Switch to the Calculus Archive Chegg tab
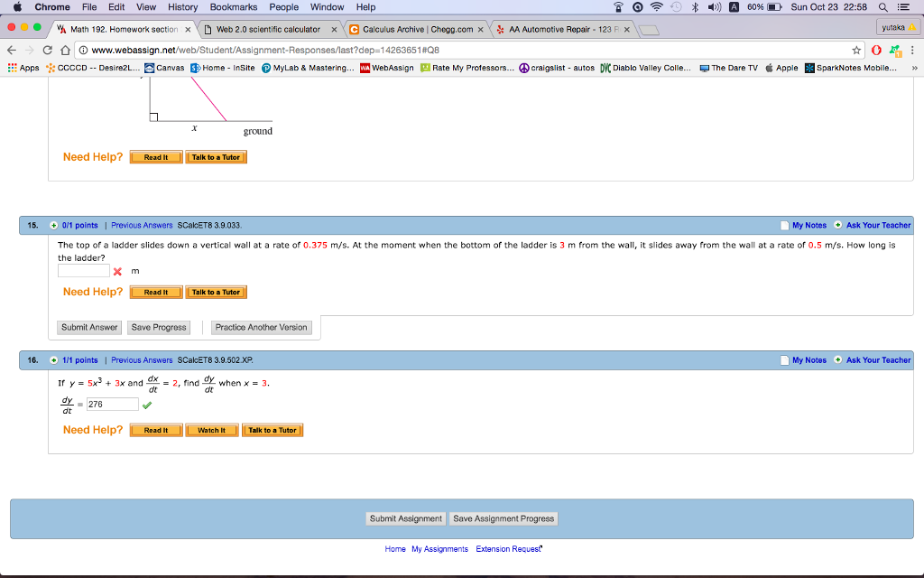 pyautogui.click(x=416, y=29)
